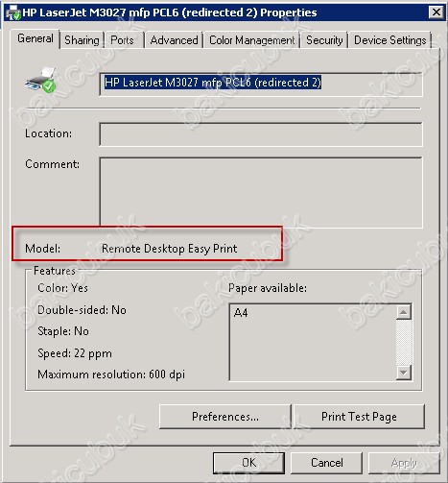
Task: Click the 'Comment:' label
Action: click(x=52, y=164)
